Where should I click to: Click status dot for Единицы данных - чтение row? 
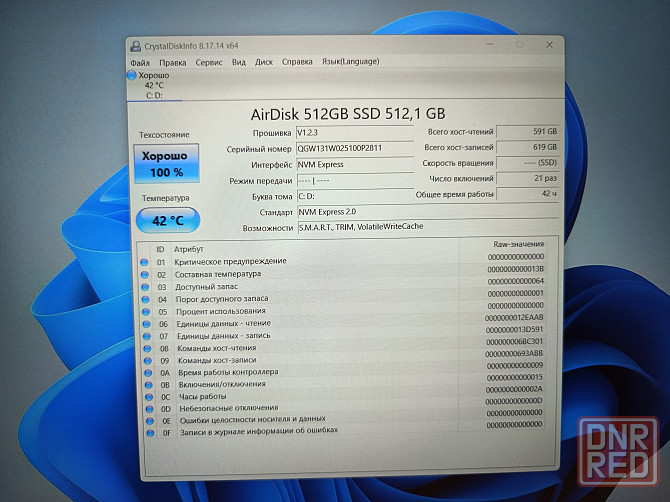(x=146, y=324)
